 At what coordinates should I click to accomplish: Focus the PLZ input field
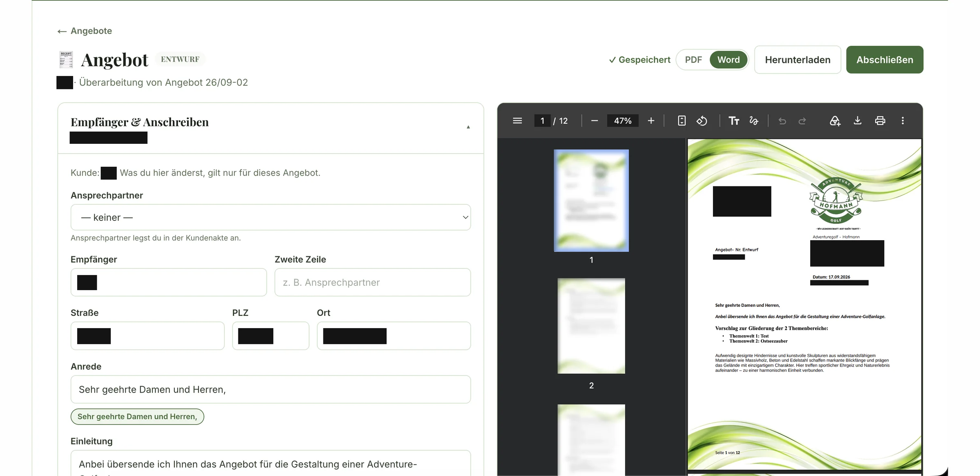tap(271, 336)
